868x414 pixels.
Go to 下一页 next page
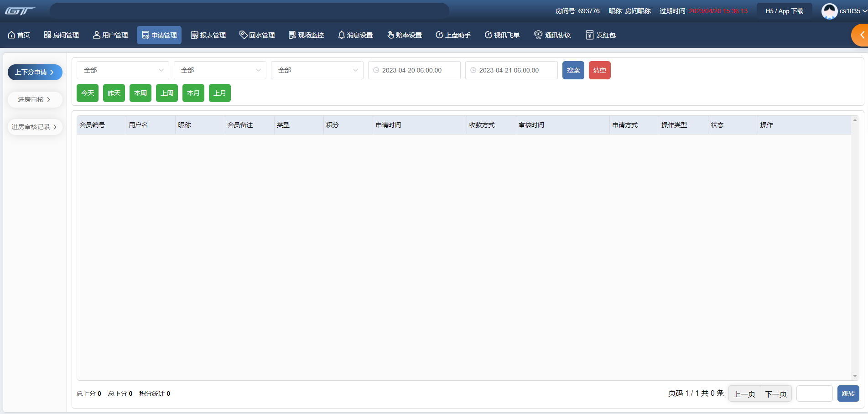pos(776,393)
